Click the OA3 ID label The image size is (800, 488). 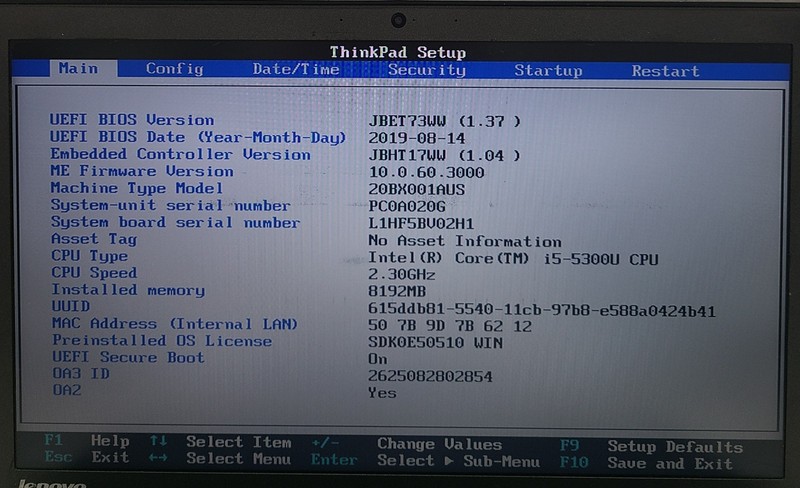[x=81, y=374]
